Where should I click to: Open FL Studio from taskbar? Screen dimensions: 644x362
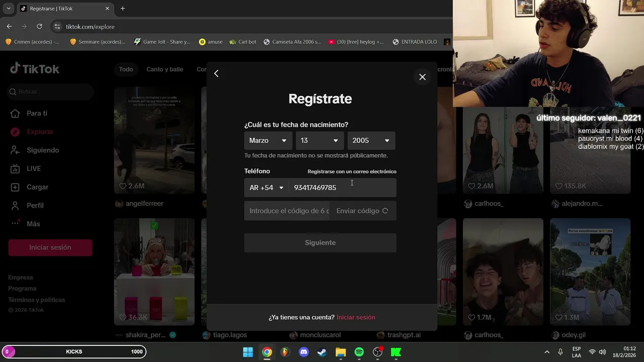click(285, 352)
